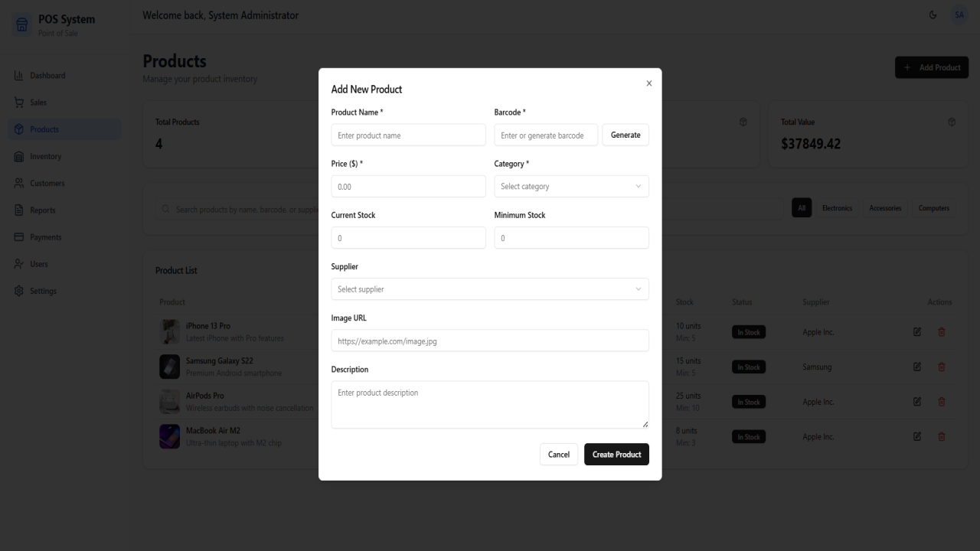This screenshot has width=980, height=551.
Task: Click the Generate barcode button
Action: coord(626,135)
